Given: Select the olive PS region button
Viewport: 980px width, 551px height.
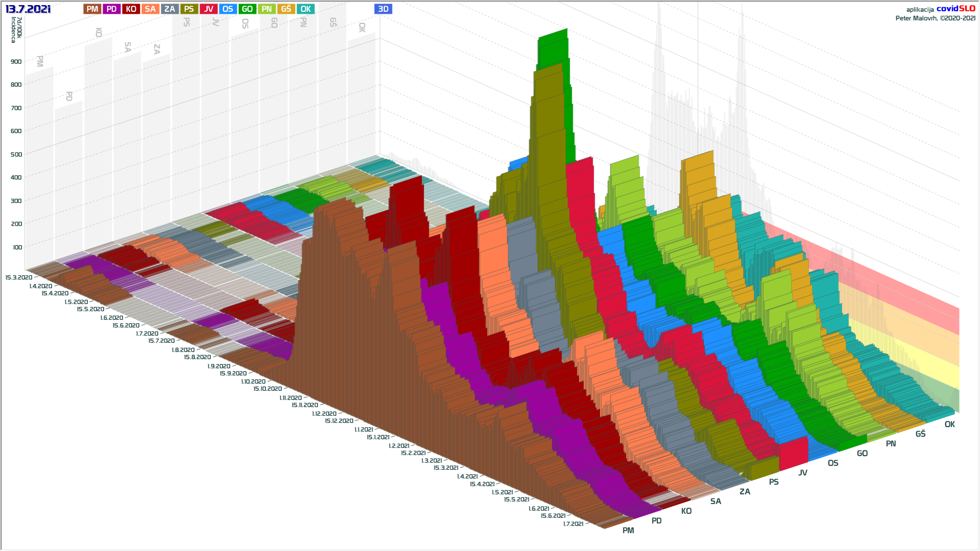Looking at the screenshot, I should click(x=189, y=9).
